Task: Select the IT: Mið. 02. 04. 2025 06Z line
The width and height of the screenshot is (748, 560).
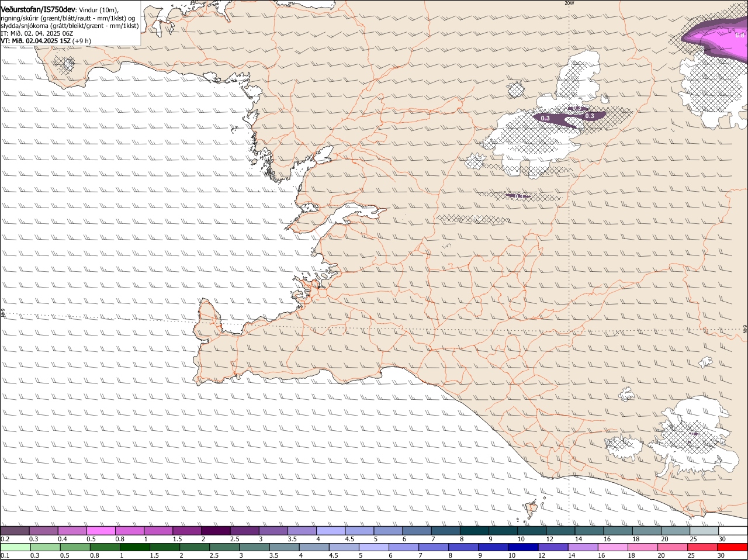Action: [x=37, y=33]
